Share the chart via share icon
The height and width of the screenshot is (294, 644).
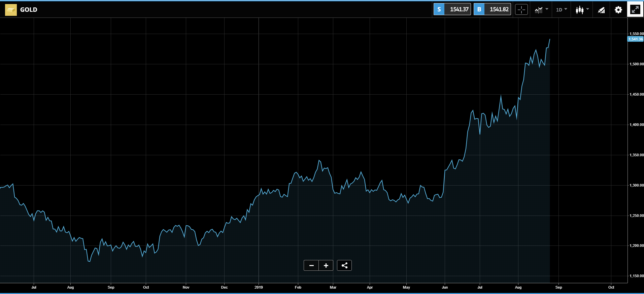point(344,265)
